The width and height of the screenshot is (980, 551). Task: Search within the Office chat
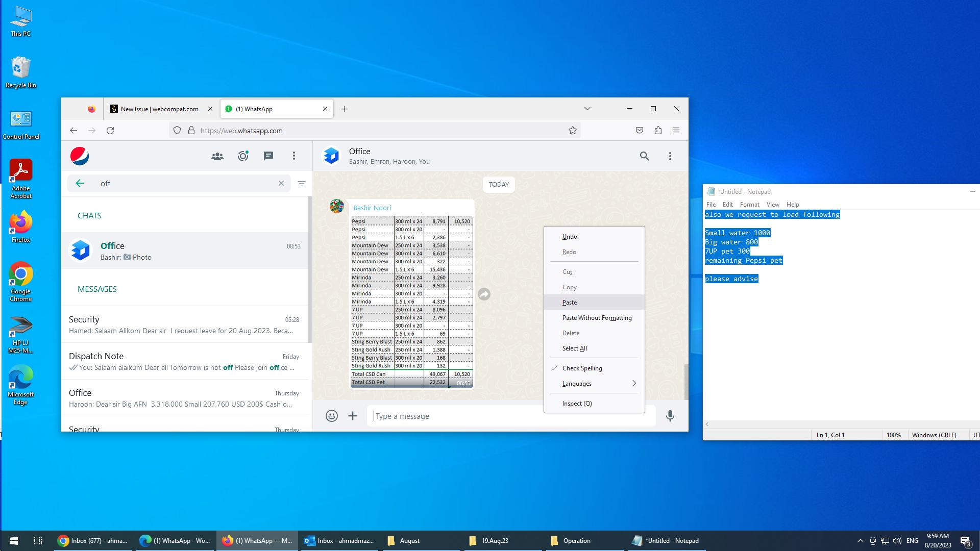click(645, 156)
